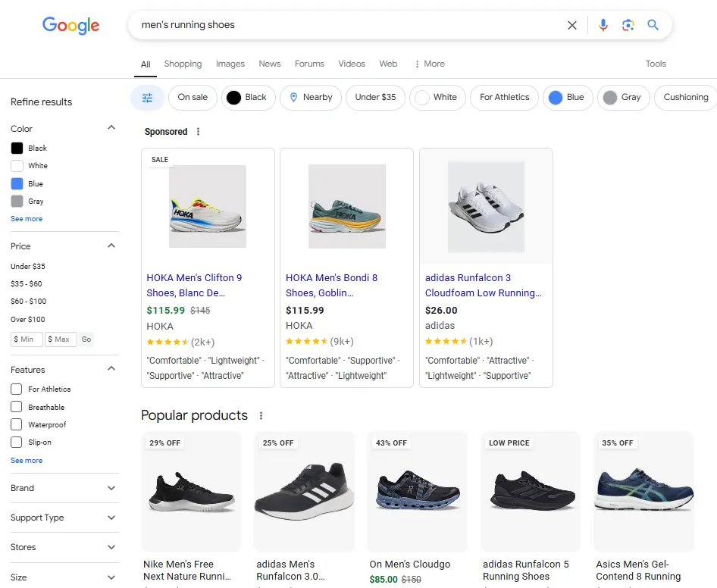The height and width of the screenshot is (588, 717).
Task: Enable the Waterproof checkbox
Action: 17,425
